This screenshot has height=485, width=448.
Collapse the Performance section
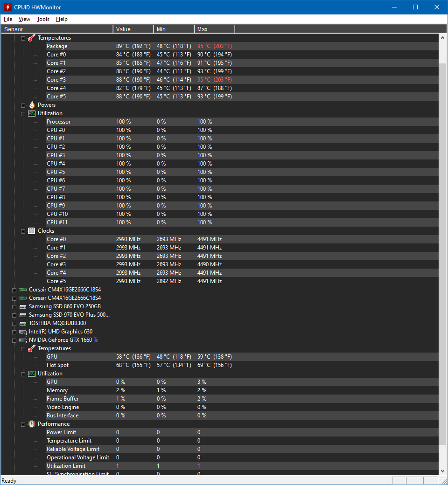tap(23, 424)
